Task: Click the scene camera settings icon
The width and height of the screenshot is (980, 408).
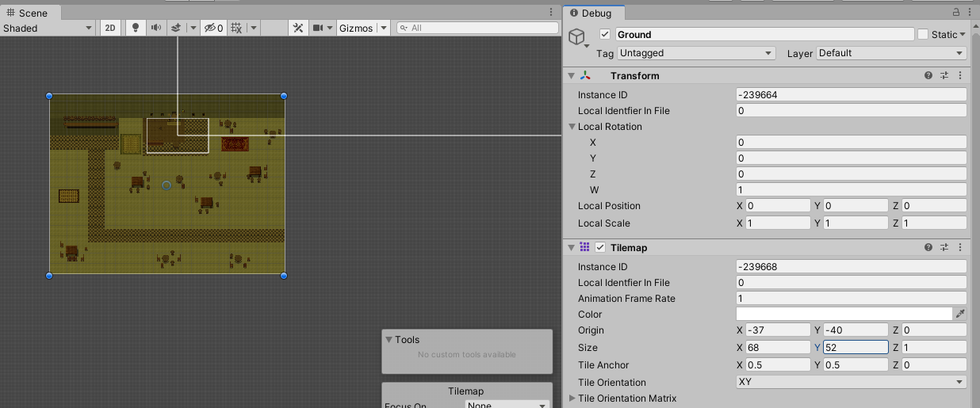Action: (318, 28)
